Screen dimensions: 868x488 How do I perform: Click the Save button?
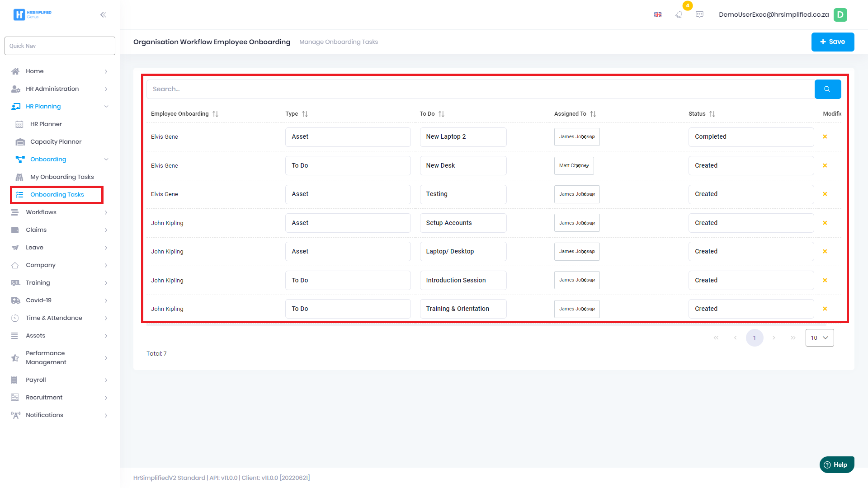(x=832, y=42)
